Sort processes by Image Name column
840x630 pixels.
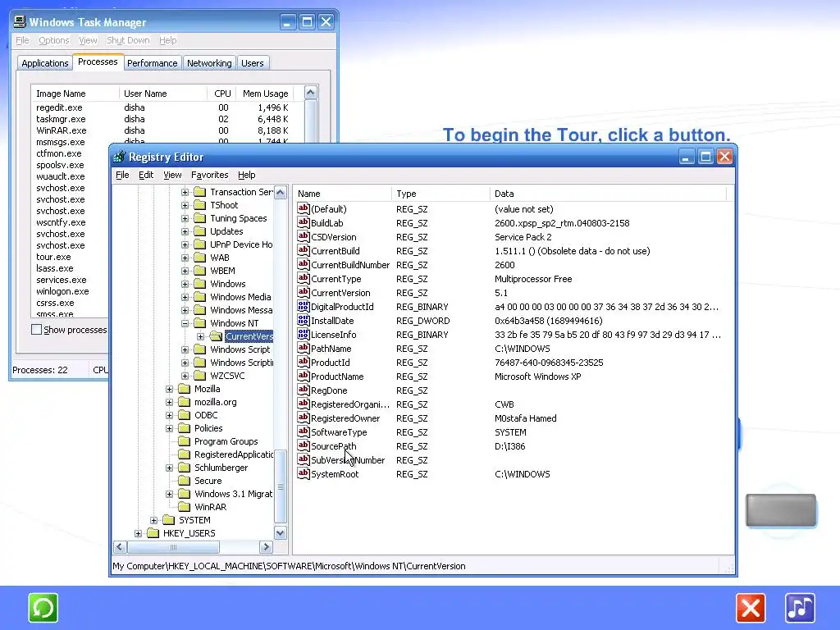pos(75,94)
